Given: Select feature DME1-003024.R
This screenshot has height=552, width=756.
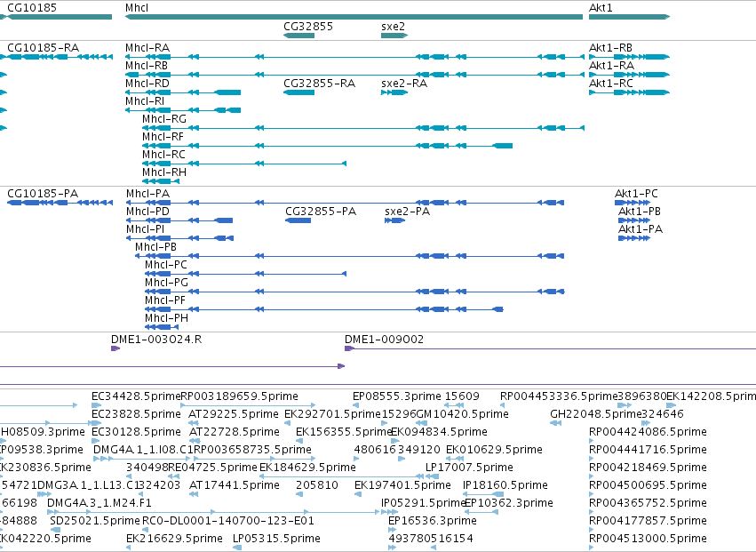Looking at the screenshot, I should [115, 348].
